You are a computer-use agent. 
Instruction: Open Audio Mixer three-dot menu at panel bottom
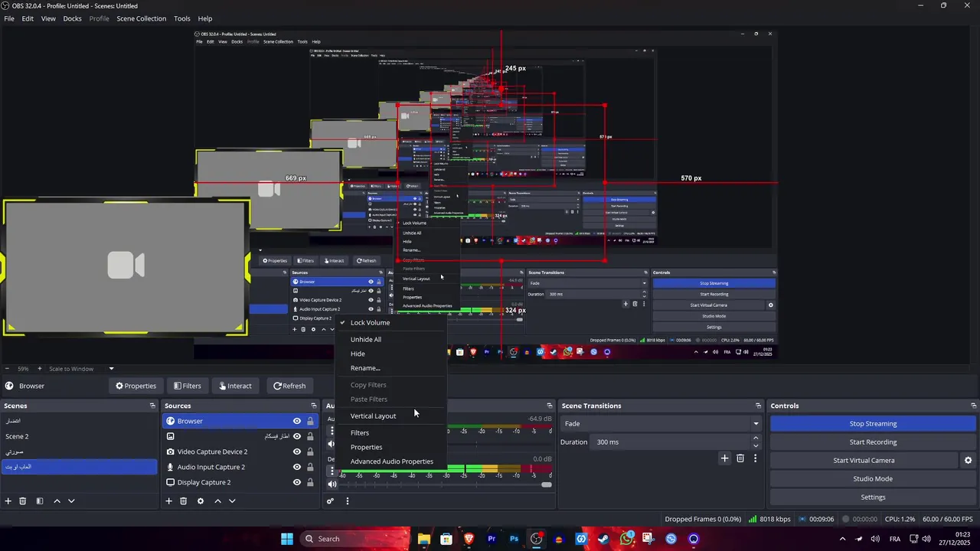tap(348, 501)
